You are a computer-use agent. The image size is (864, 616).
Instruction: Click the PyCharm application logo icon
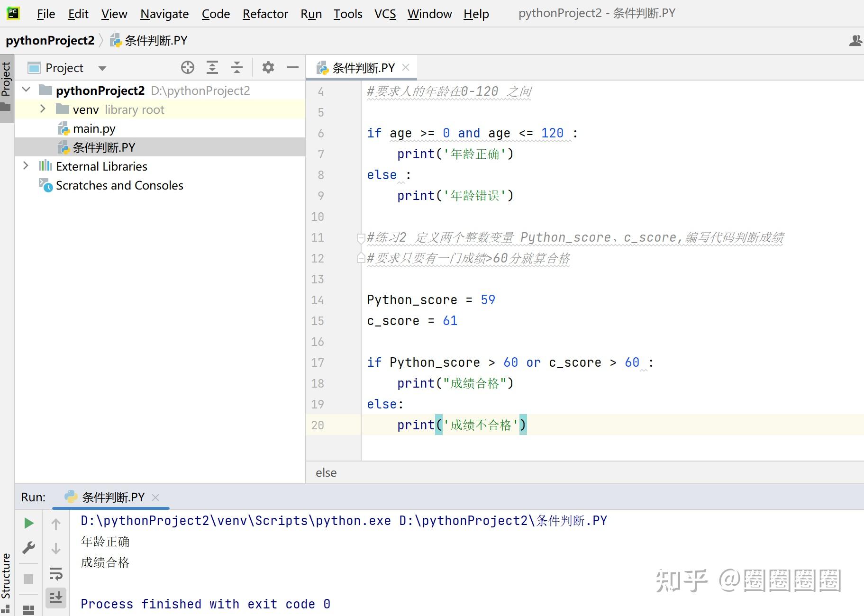click(13, 13)
